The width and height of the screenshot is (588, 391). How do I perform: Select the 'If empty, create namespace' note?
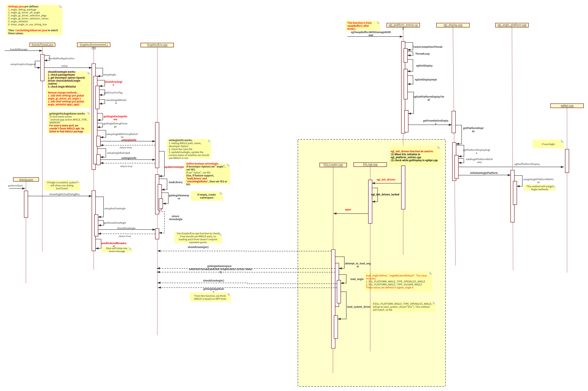click(206, 196)
